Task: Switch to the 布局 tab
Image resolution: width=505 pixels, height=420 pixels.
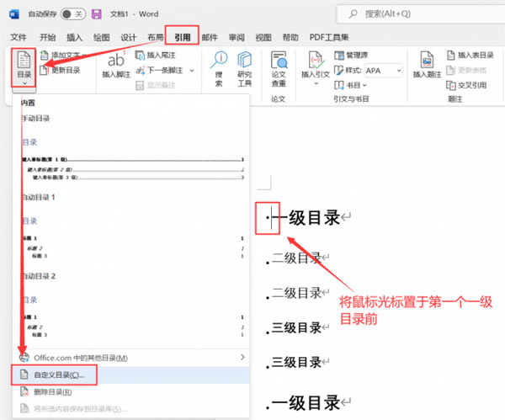Action: (155, 37)
